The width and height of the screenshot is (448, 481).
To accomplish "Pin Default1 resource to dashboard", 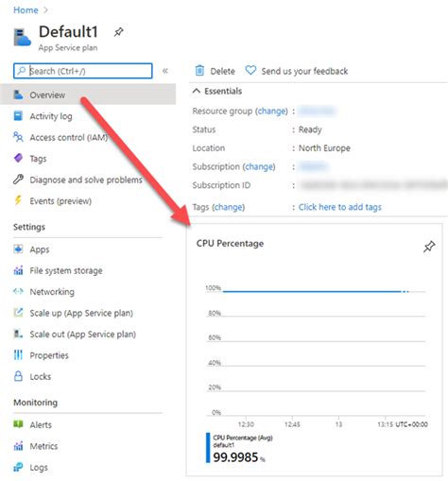I will 118,32.
